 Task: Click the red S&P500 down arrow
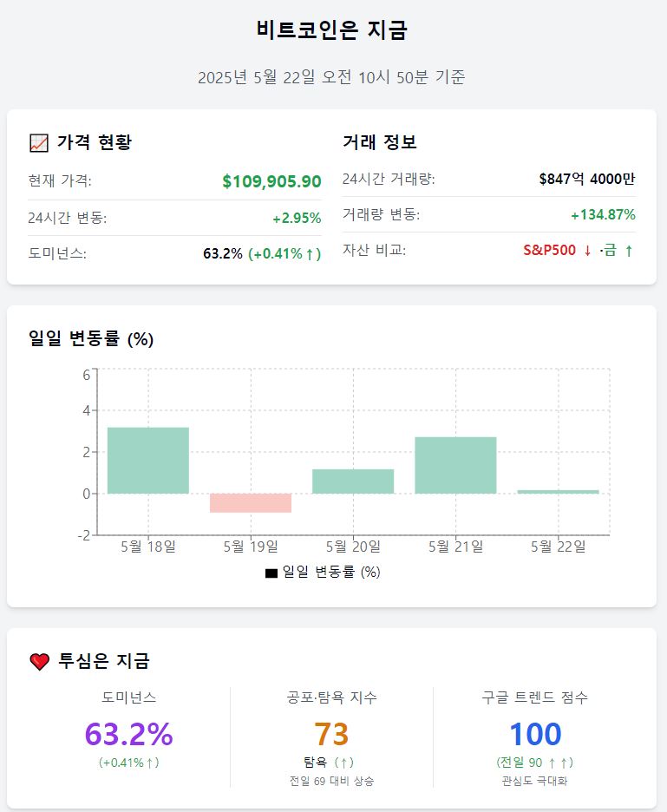[x=587, y=251]
